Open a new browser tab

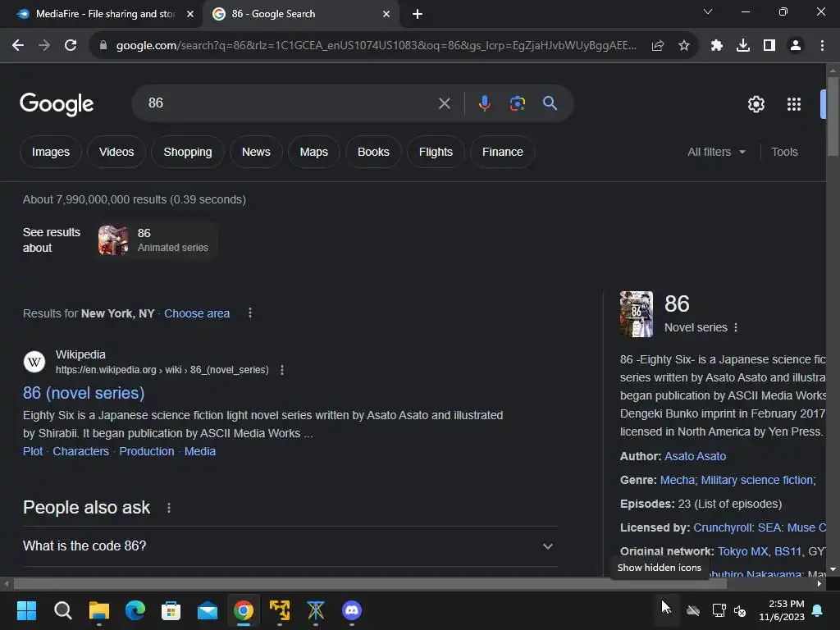418,14
